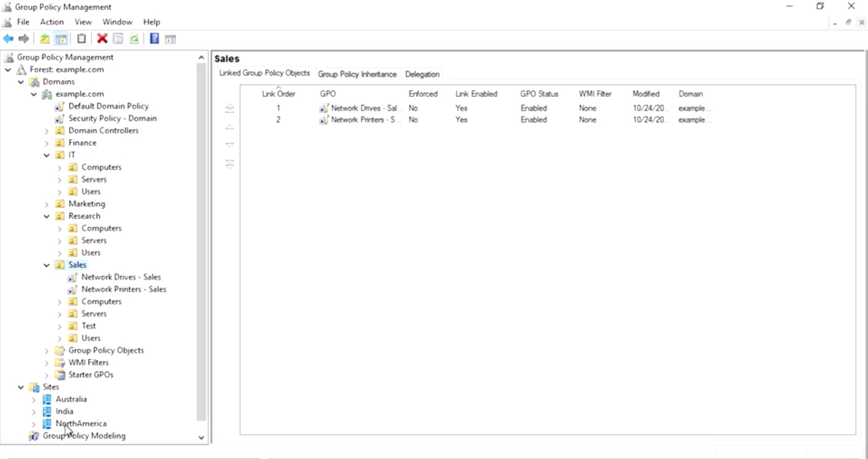
Task: Expand the Finance organizational unit
Action: (x=47, y=143)
